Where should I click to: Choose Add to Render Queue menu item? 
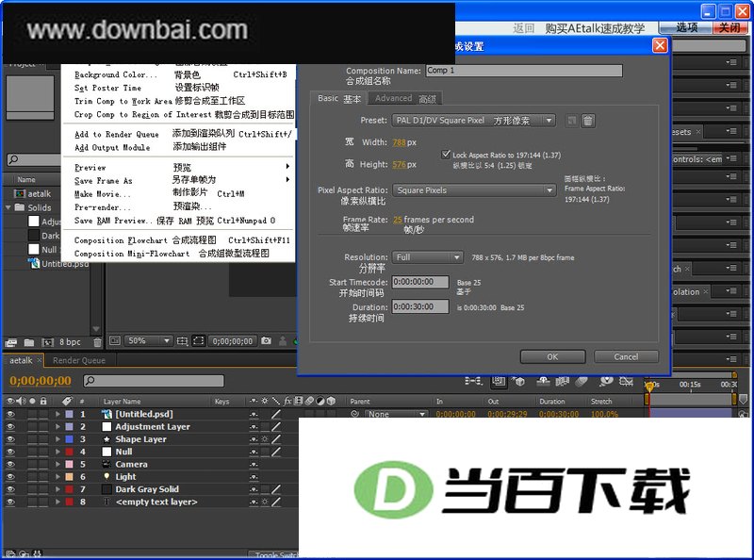(x=179, y=134)
